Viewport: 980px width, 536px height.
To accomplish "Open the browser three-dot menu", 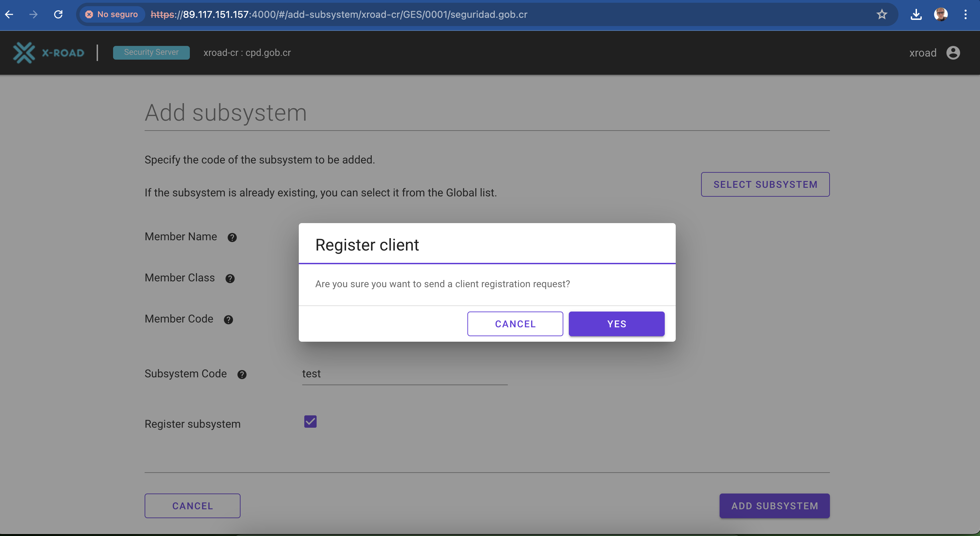I will pyautogui.click(x=966, y=14).
